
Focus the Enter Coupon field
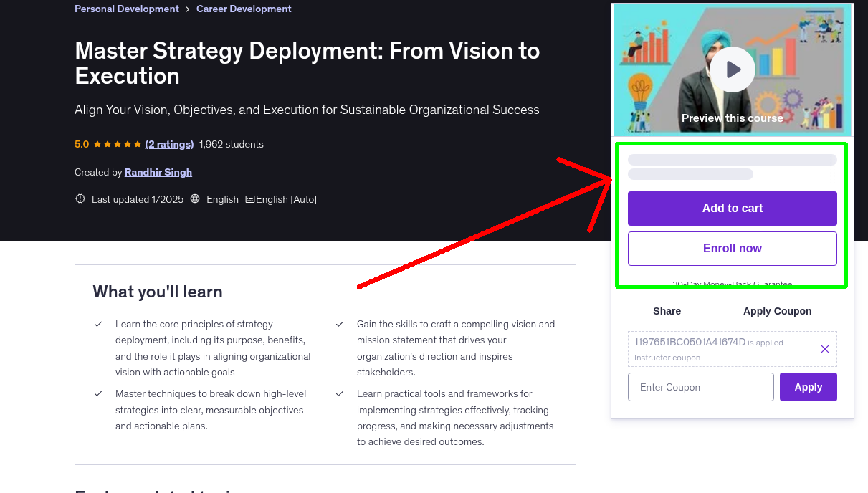click(x=700, y=387)
